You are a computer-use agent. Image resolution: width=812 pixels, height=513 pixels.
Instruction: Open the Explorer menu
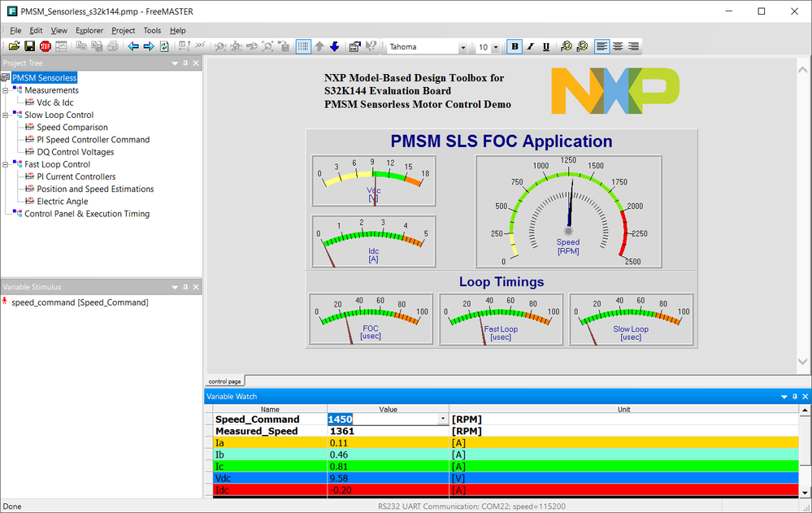tap(89, 31)
